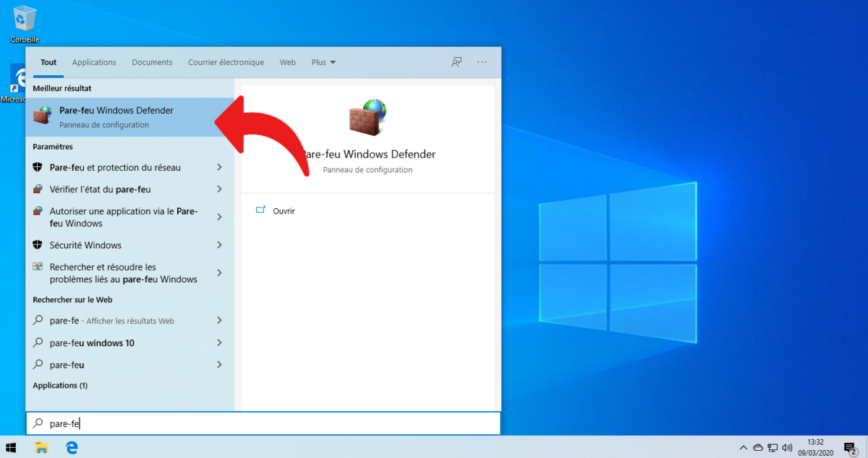The width and height of the screenshot is (868, 458).
Task: Open notification center icon
Action: click(850, 448)
